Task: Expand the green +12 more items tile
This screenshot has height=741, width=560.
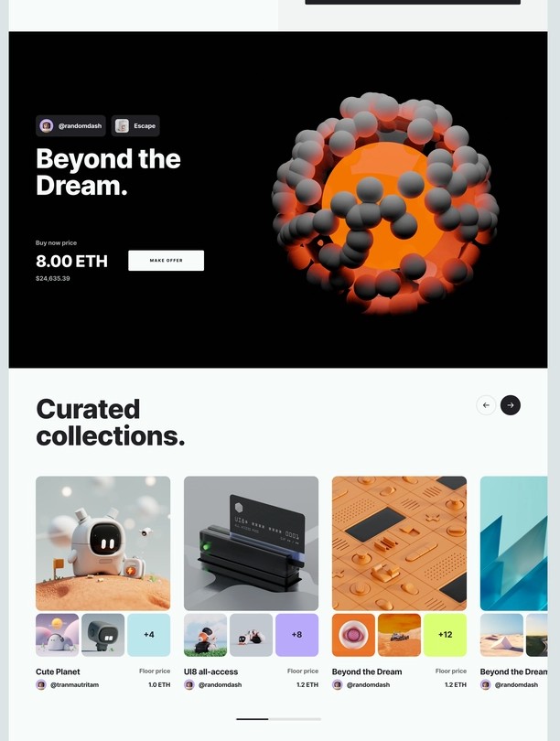Action: (x=446, y=635)
